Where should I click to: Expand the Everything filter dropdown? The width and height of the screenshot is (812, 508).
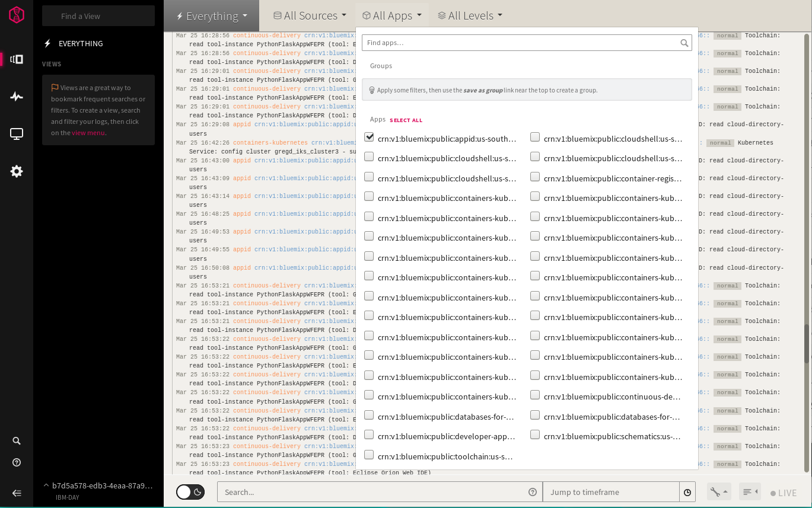(211, 15)
